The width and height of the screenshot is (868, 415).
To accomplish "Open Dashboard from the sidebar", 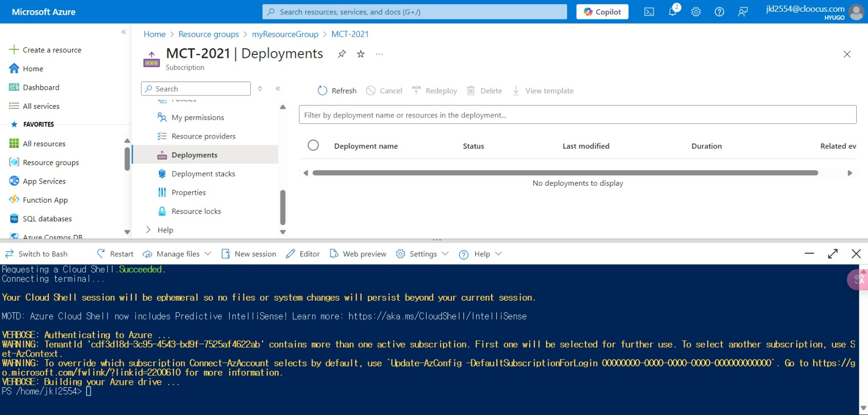I will 35,87.
